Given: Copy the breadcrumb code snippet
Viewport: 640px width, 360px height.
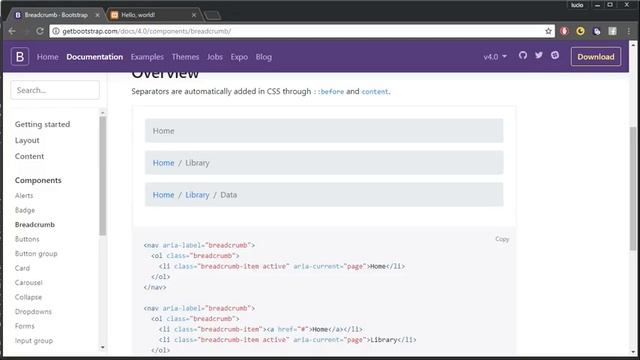Looking at the screenshot, I should tap(502, 239).
